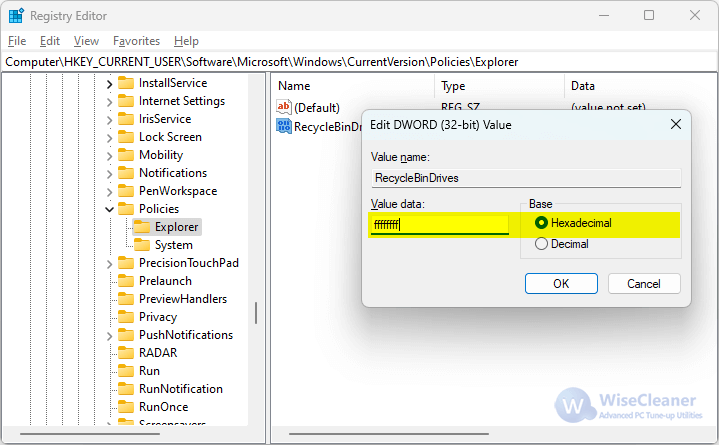Select the Prelaunch folder icon
Viewport: 719px width, 445px height.
tap(126, 281)
